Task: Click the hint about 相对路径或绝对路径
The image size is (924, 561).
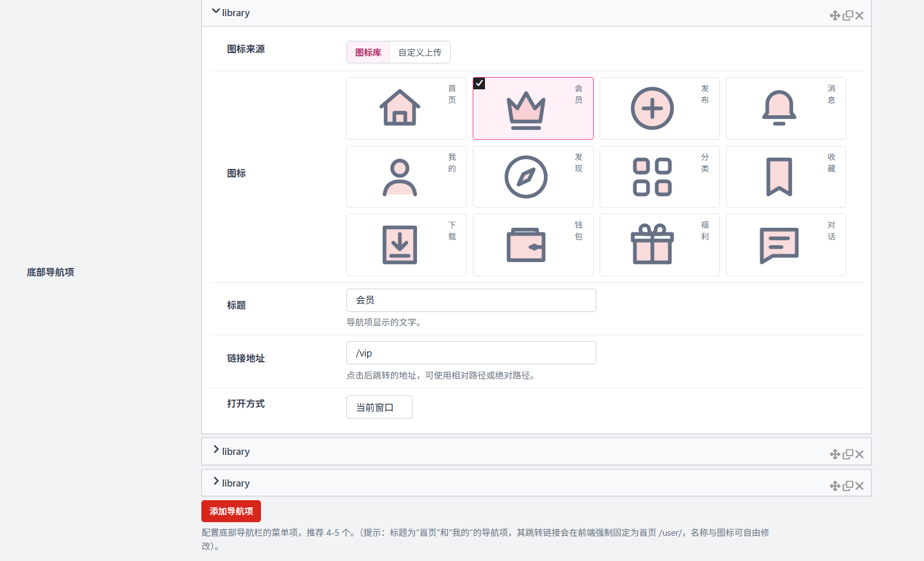Action: pos(442,375)
